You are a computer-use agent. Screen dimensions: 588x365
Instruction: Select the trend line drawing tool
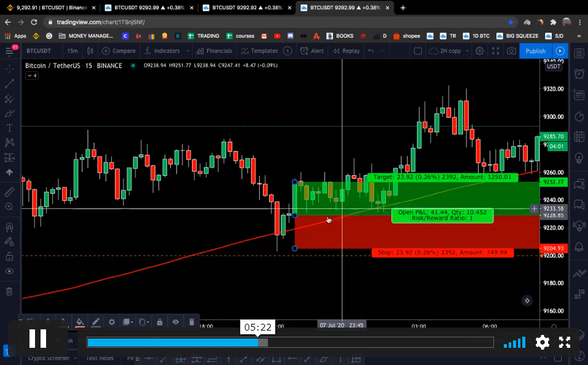click(x=9, y=84)
